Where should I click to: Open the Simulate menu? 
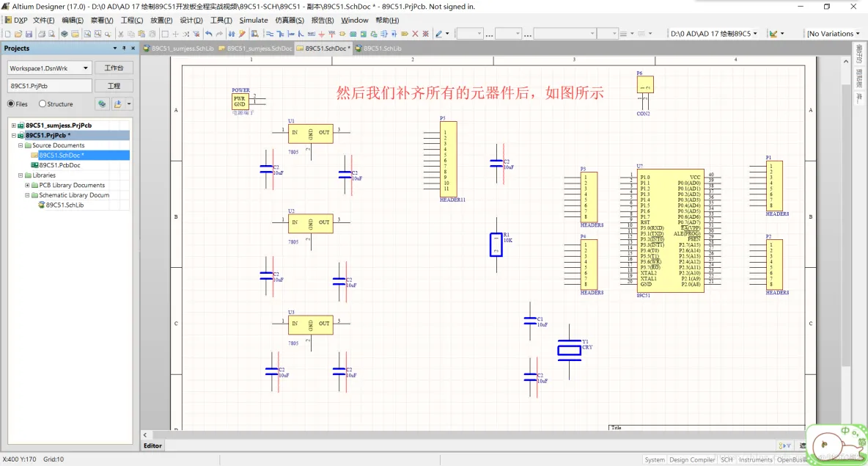click(x=254, y=20)
